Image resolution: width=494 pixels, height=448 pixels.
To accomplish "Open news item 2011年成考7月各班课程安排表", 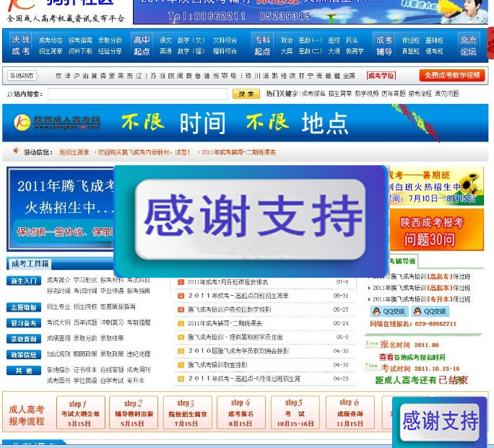I will 228,282.
